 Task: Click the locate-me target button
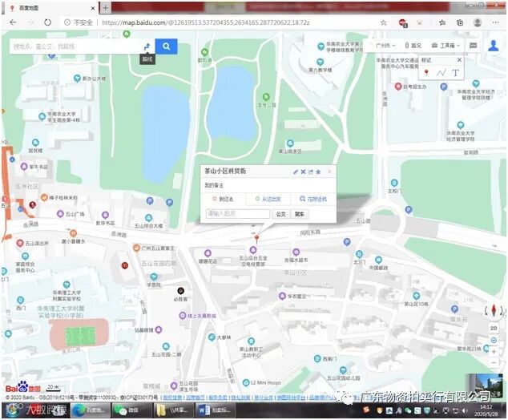pos(494,341)
